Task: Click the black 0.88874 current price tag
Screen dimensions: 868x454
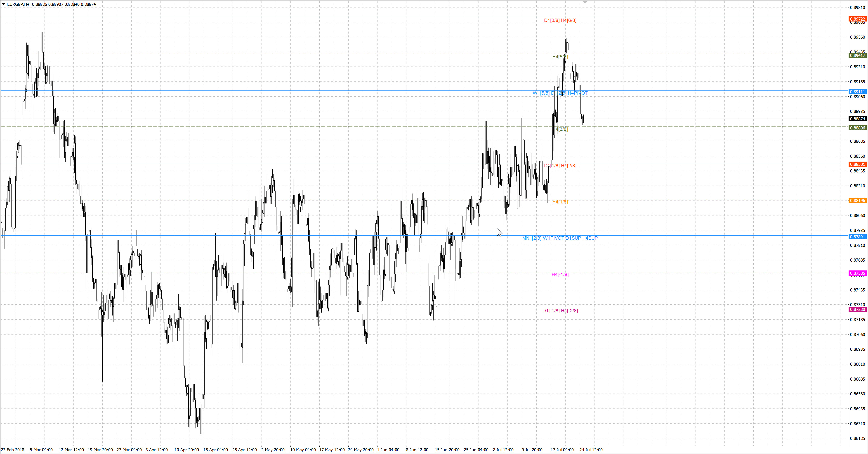Action: 857,119
